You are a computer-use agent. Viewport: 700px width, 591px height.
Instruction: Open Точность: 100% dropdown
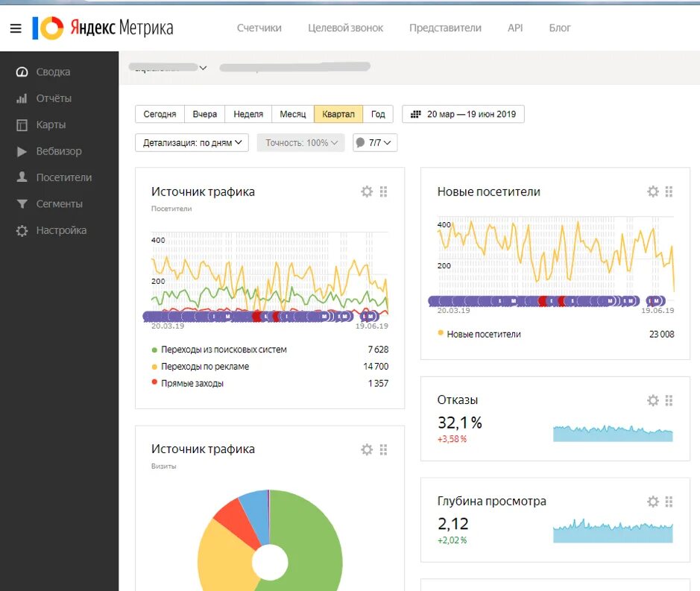[301, 143]
